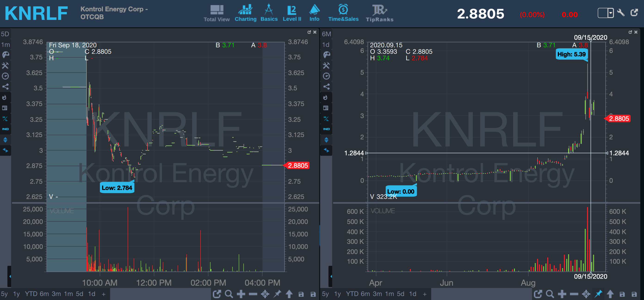Open the color palette tool in left chart sidebar
The height and width of the screenshot is (300, 644).
pos(5,55)
